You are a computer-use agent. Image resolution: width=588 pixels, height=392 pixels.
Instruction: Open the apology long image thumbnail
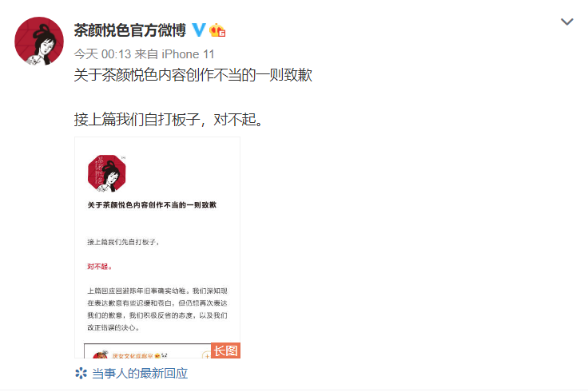click(x=157, y=247)
